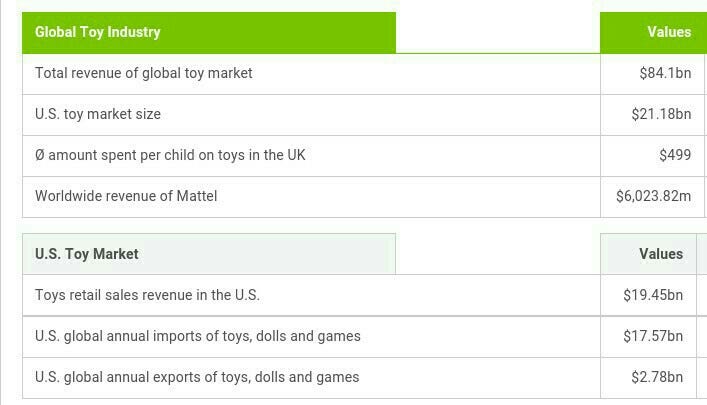This screenshot has width=707, height=405.
Task: Click the green Values column header
Action: pos(653,32)
